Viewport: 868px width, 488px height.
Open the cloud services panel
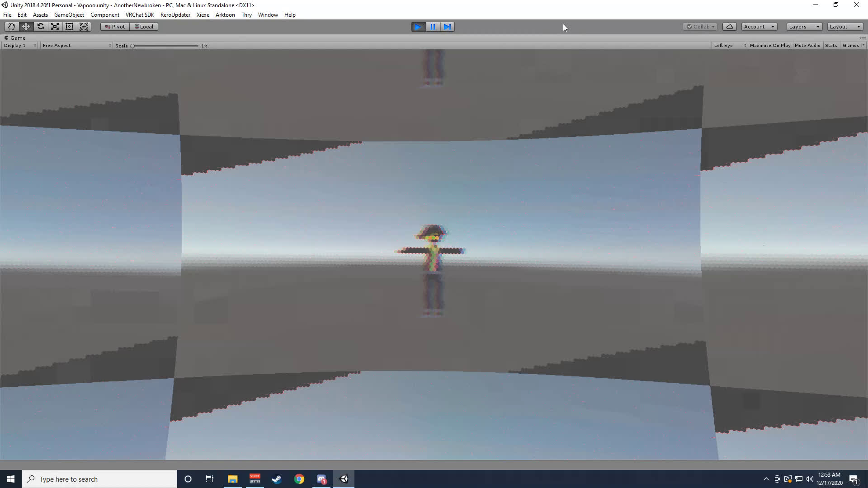tap(729, 27)
